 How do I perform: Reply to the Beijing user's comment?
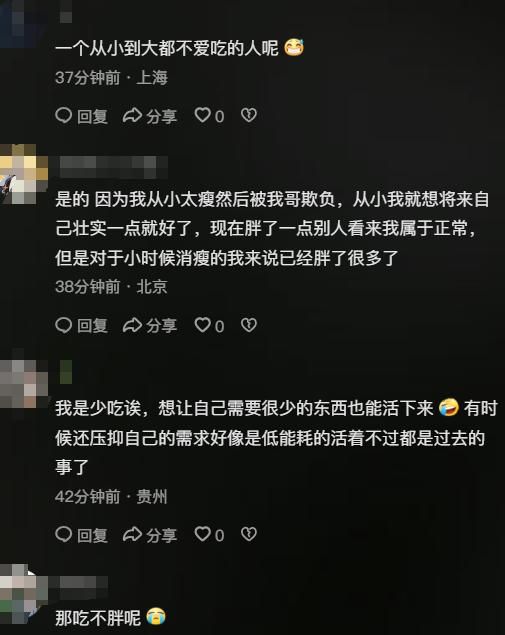tap(81, 325)
